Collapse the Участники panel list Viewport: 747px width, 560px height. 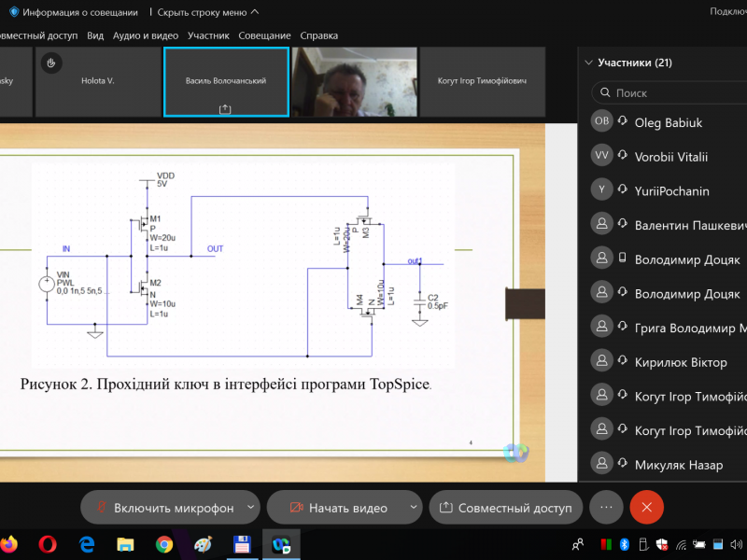[x=588, y=63]
